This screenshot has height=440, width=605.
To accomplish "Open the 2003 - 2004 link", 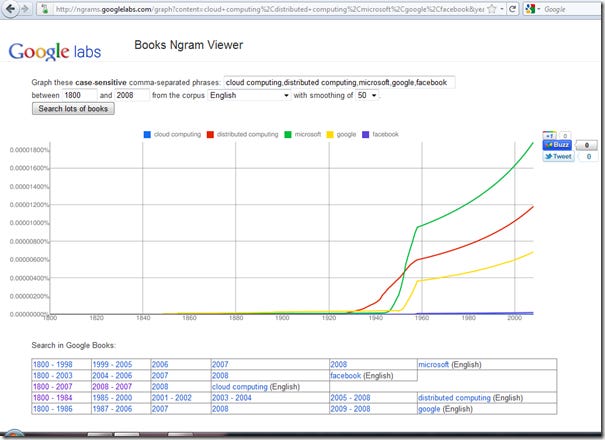I will 232,398.
